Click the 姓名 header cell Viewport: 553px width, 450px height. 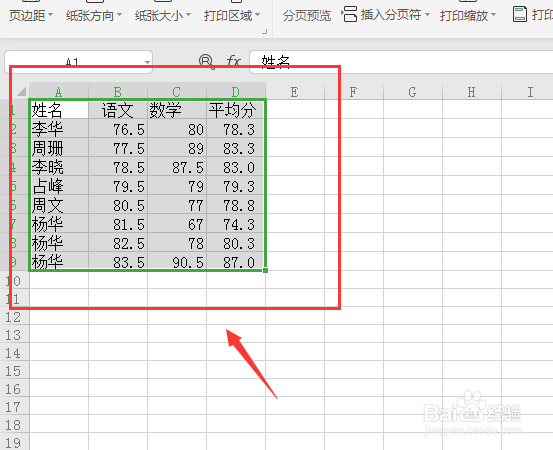pyautogui.click(x=59, y=110)
